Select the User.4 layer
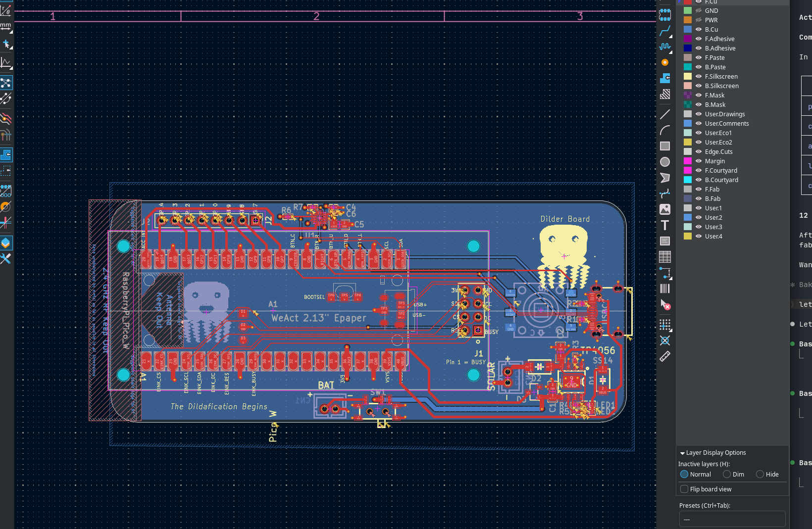The width and height of the screenshot is (812, 529). coord(713,236)
